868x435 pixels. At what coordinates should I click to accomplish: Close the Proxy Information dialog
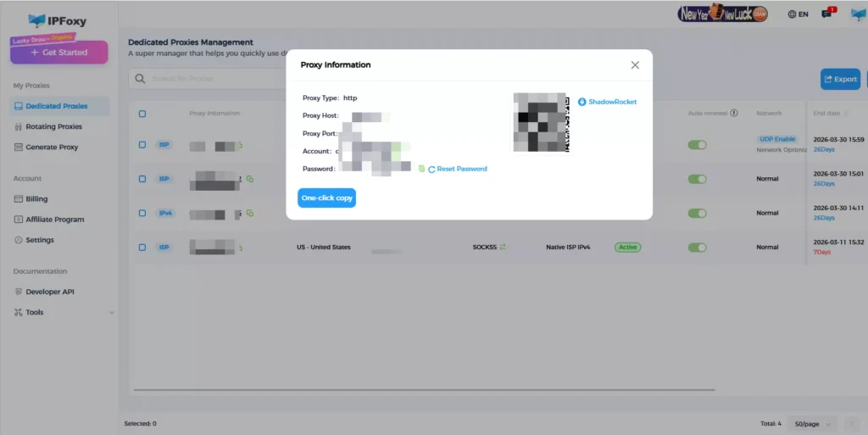point(635,65)
